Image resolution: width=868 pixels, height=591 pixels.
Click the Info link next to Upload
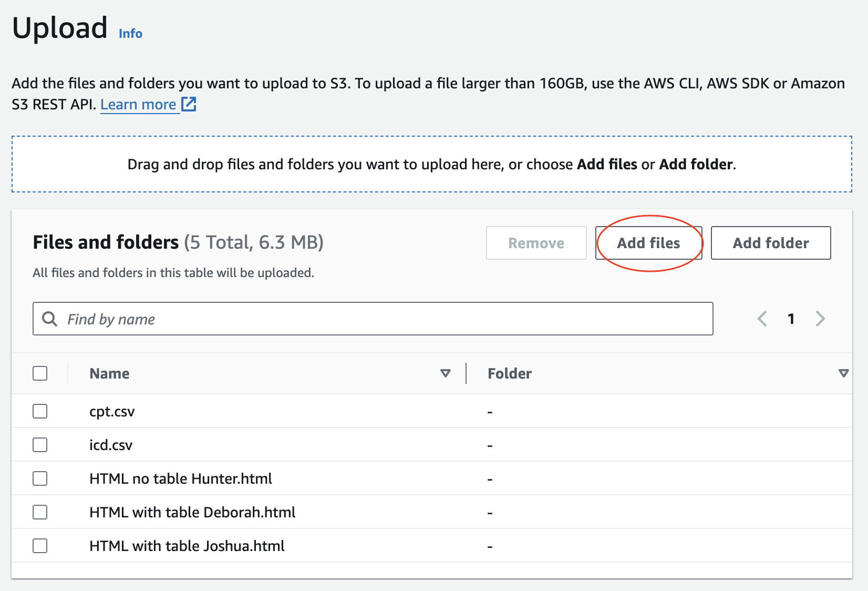click(130, 33)
